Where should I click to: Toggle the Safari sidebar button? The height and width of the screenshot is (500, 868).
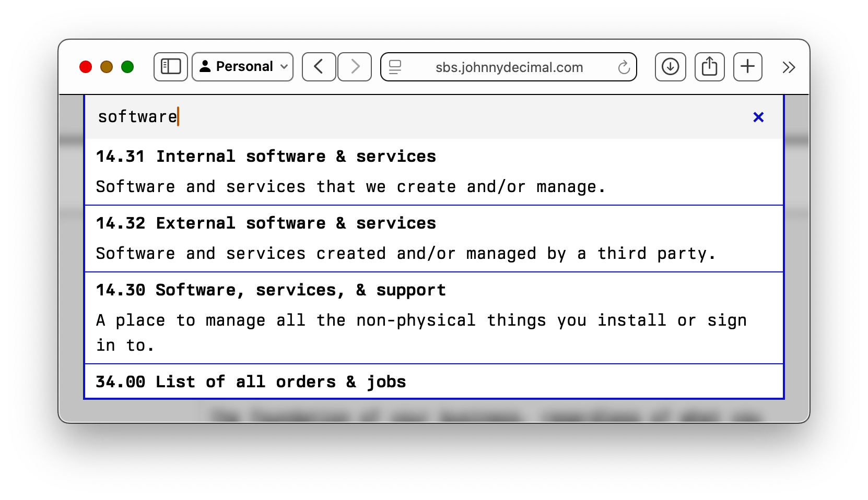coord(171,67)
